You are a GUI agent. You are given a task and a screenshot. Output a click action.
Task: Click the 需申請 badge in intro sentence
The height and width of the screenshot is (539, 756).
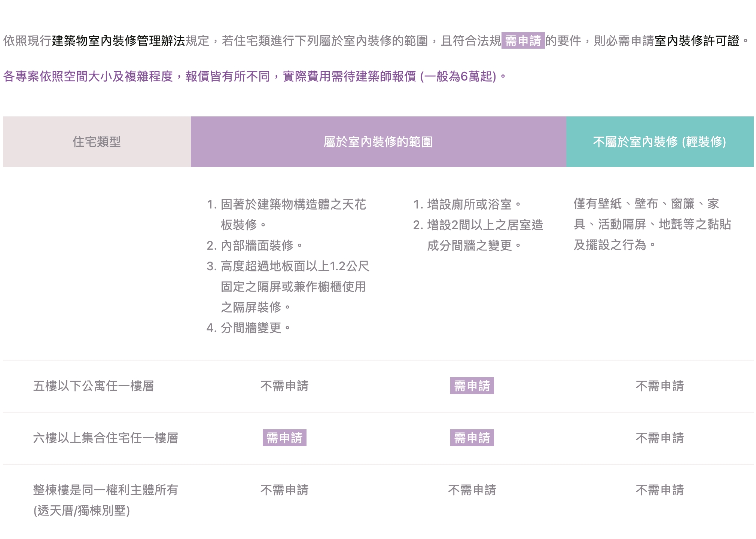[523, 40]
